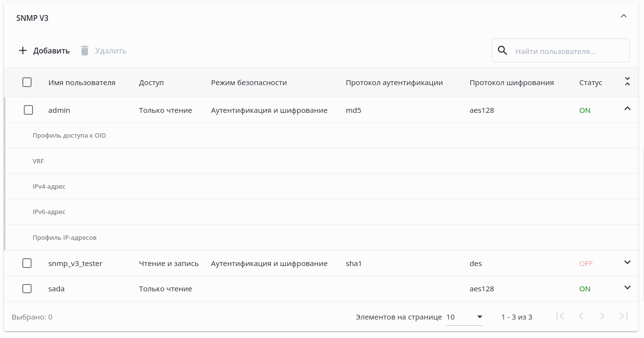Sort by Имя пользователя column header

click(x=82, y=83)
